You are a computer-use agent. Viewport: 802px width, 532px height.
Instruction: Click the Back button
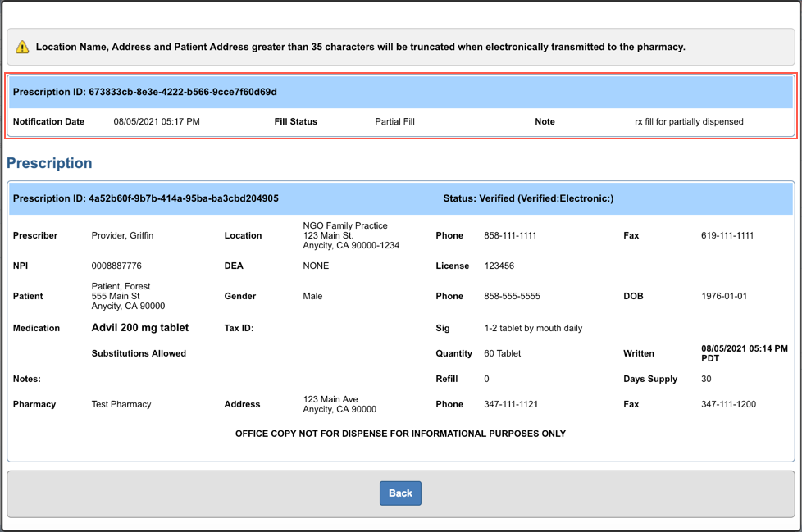coord(400,493)
